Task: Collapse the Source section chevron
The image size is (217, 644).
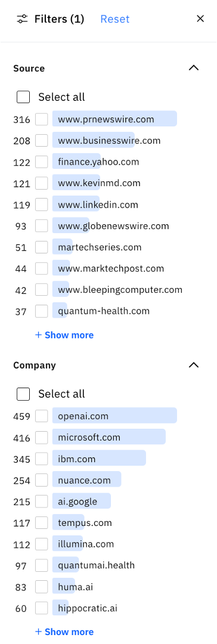Action: coord(194,68)
